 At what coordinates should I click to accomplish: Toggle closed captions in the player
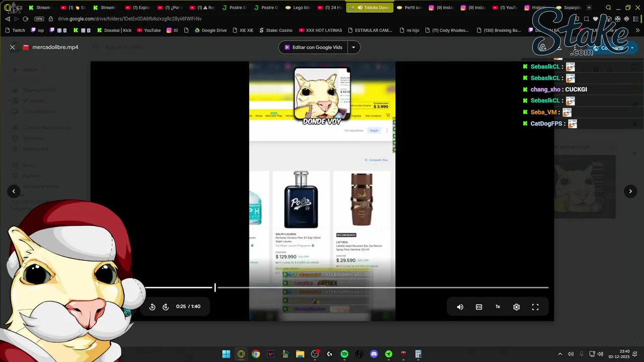[x=479, y=307]
